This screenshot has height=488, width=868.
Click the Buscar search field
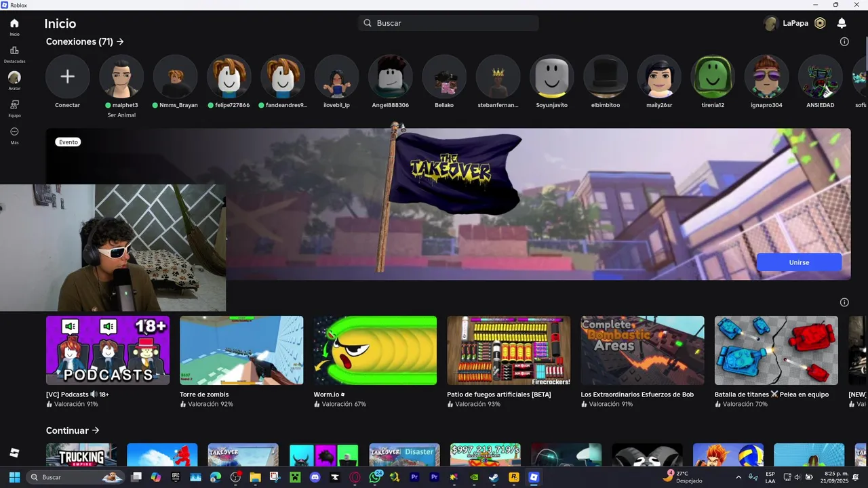(x=448, y=23)
